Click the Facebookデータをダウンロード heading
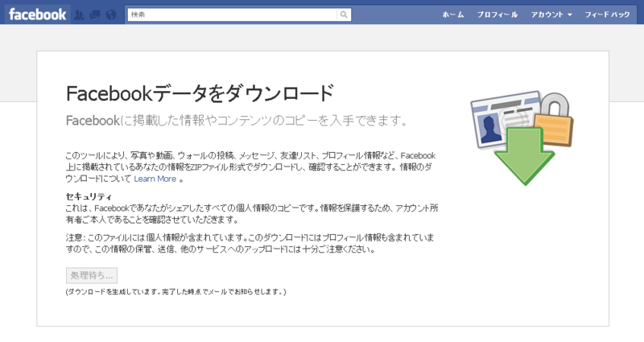The image size is (644, 342). pyautogui.click(x=200, y=93)
